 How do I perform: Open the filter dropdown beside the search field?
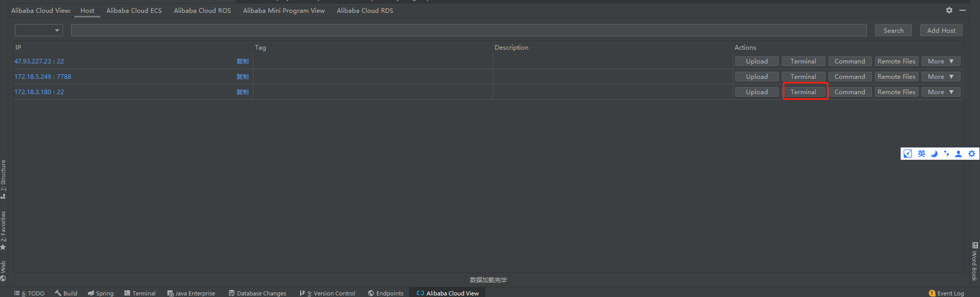(x=39, y=30)
